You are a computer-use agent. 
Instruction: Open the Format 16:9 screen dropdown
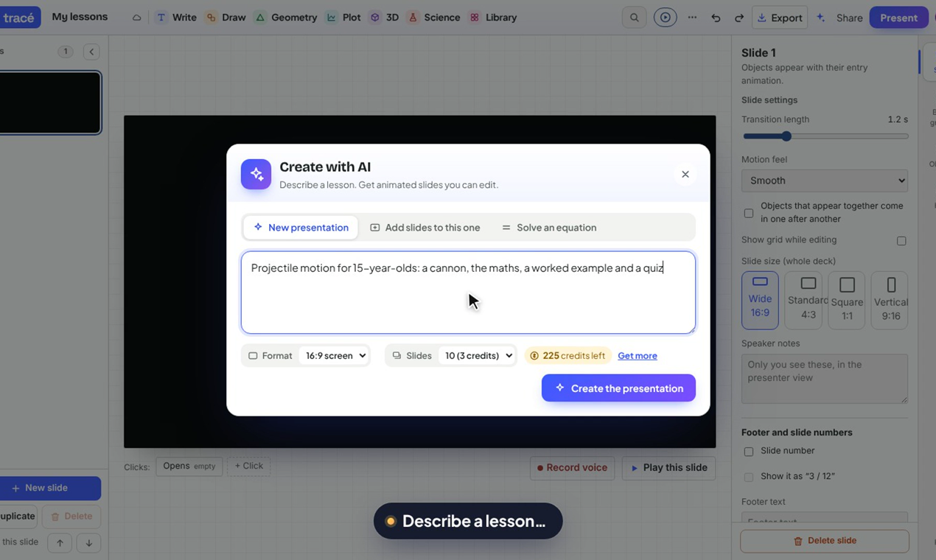click(x=334, y=356)
